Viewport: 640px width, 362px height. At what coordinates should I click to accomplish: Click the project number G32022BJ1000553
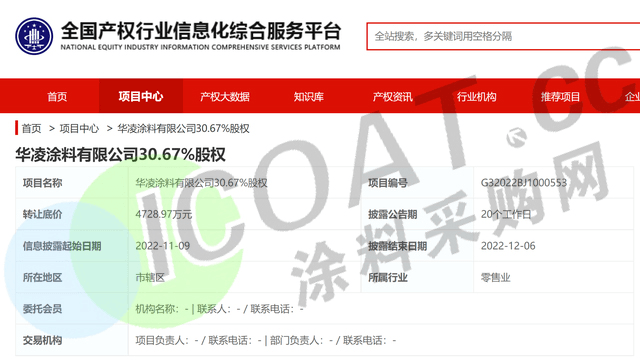point(524,183)
